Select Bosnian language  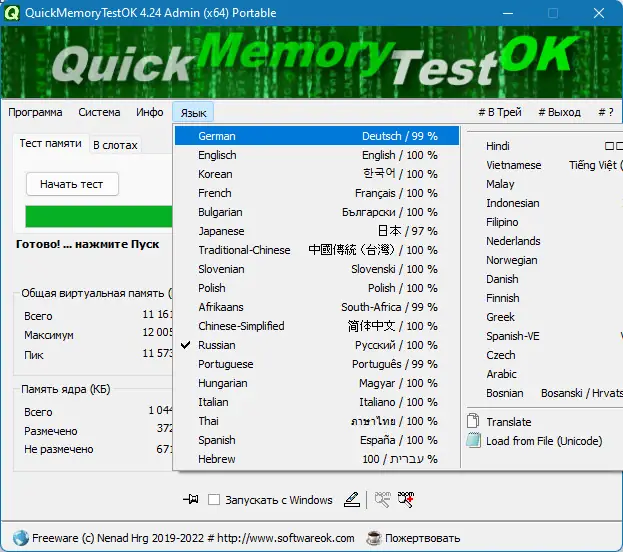(x=544, y=393)
